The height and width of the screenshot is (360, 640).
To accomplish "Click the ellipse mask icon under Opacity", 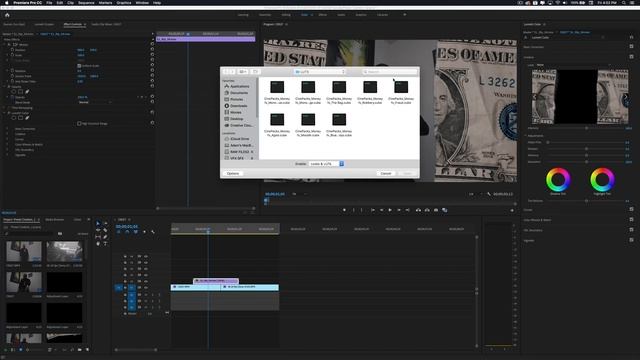I will pos(13,92).
